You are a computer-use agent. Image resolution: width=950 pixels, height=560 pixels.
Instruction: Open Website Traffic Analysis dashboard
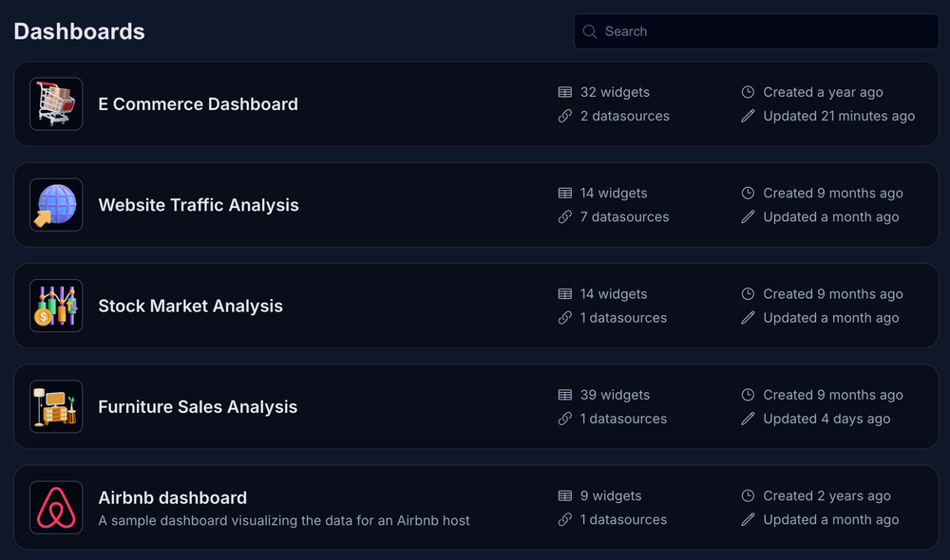pyautogui.click(x=199, y=205)
